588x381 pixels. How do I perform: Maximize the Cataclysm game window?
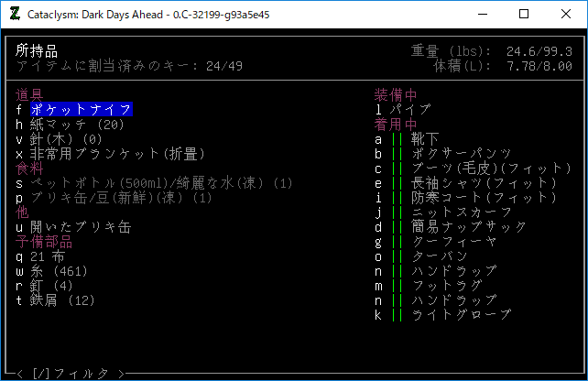524,14
